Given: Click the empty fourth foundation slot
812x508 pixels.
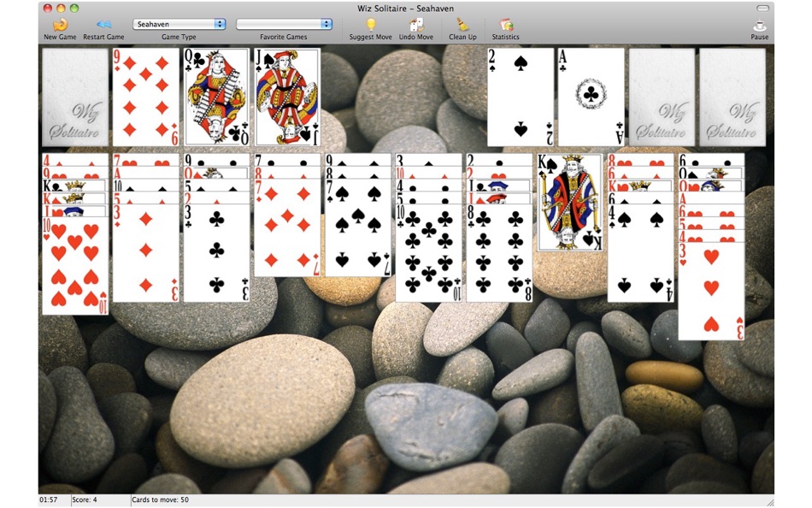Looking at the screenshot, I should coord(733,97).
